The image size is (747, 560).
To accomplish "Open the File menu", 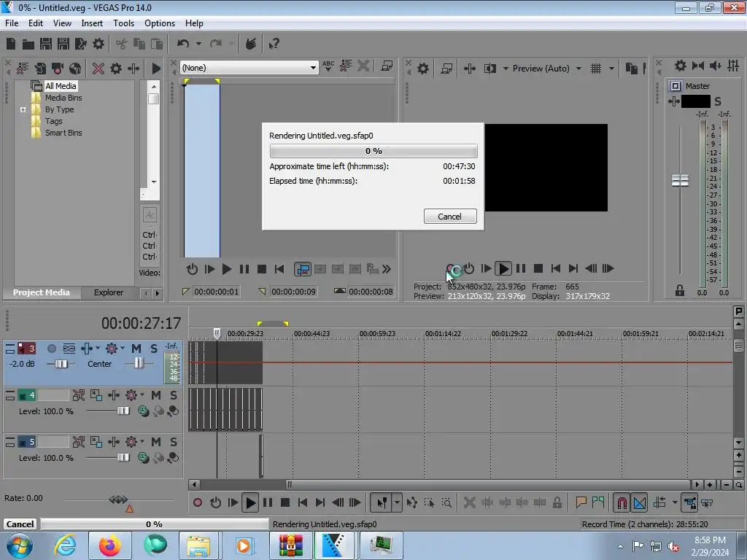I will (12, 23).
